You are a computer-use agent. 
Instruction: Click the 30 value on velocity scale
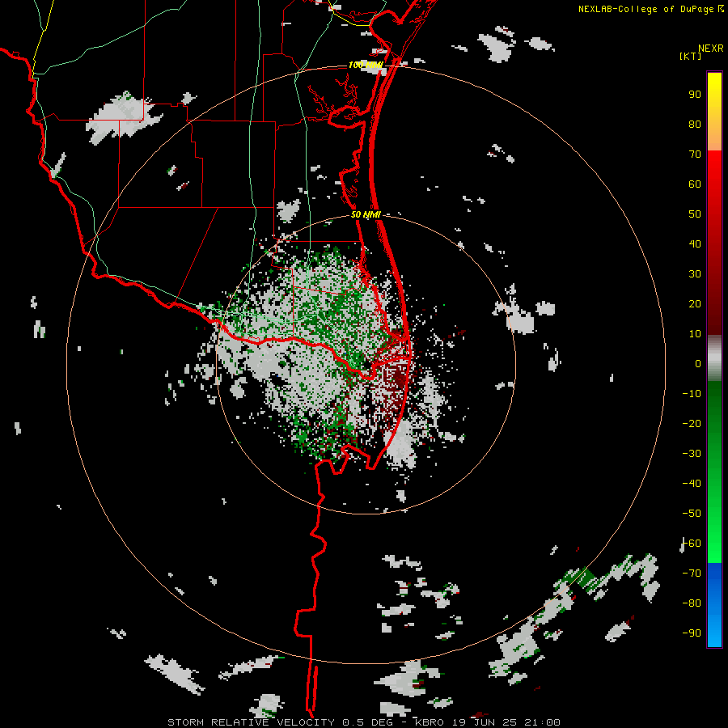coord(695,274)
